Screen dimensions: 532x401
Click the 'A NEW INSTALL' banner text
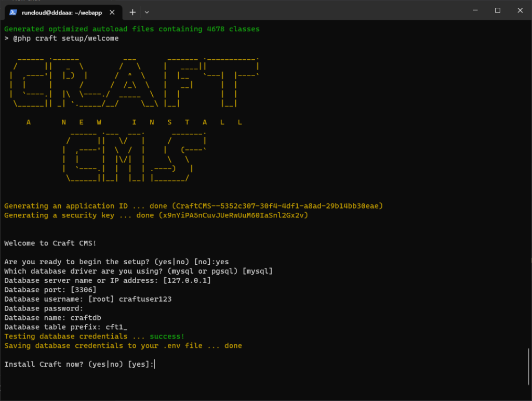coord(134,122)
